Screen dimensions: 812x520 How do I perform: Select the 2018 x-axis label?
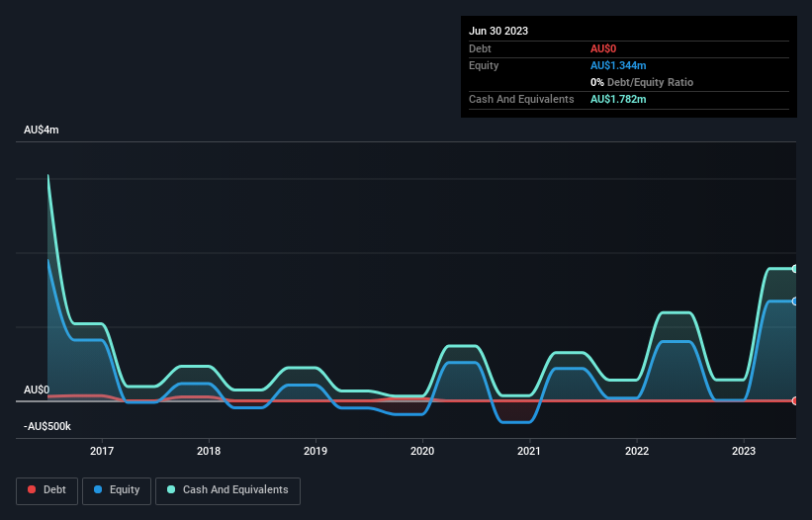pyautogui.click(x=209, y=451)
